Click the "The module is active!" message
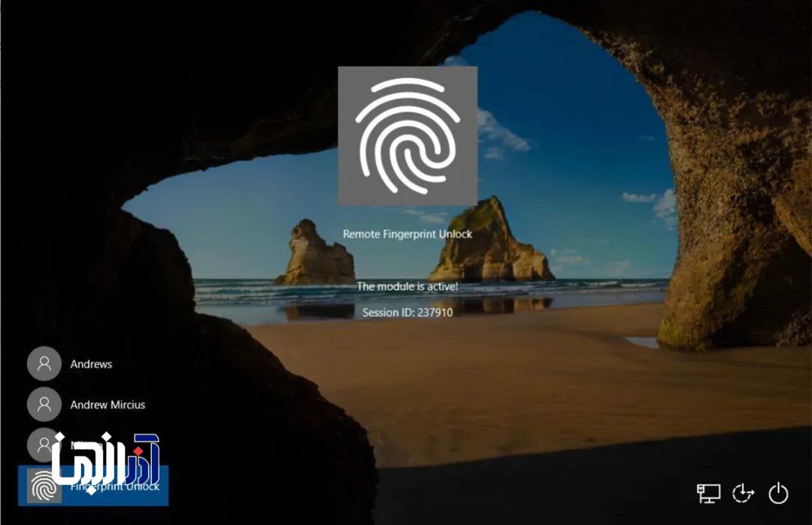Viewport: 812px width, 525px height. pyautogui.click(x=408, y=287)
